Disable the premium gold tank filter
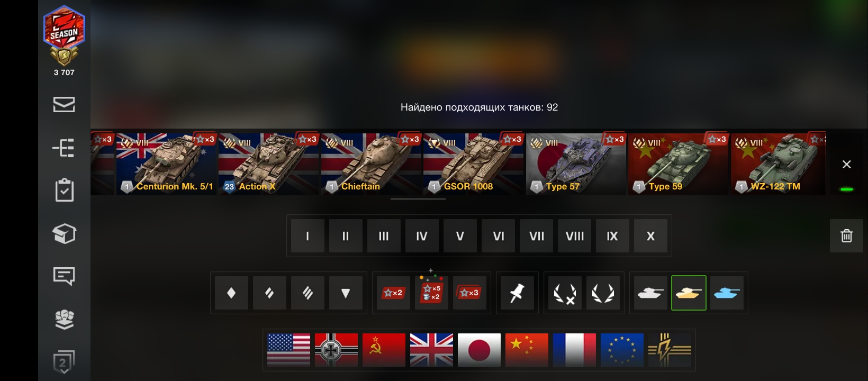Viewport: 868px width, 381px height. point(689,293)
